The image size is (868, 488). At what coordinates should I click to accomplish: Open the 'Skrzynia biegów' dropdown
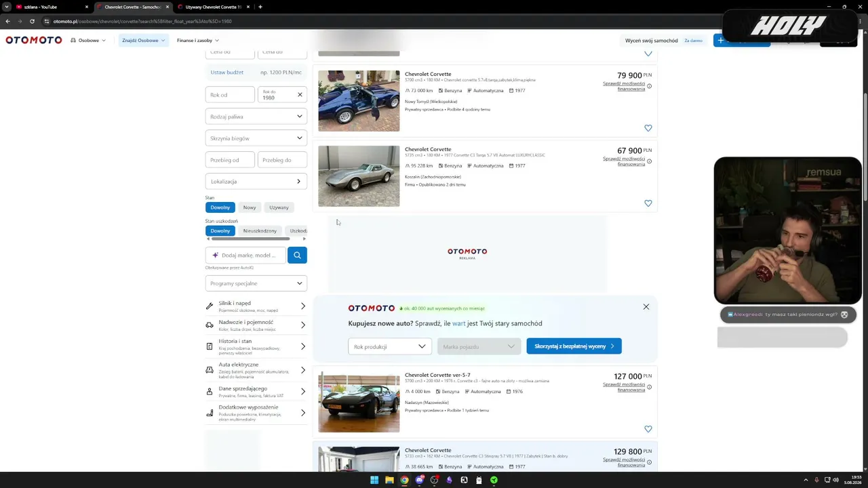coord(256,138)
